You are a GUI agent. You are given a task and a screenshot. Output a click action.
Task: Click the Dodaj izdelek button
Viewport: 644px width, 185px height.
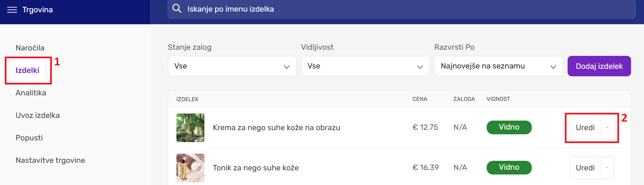coord(599,66)
